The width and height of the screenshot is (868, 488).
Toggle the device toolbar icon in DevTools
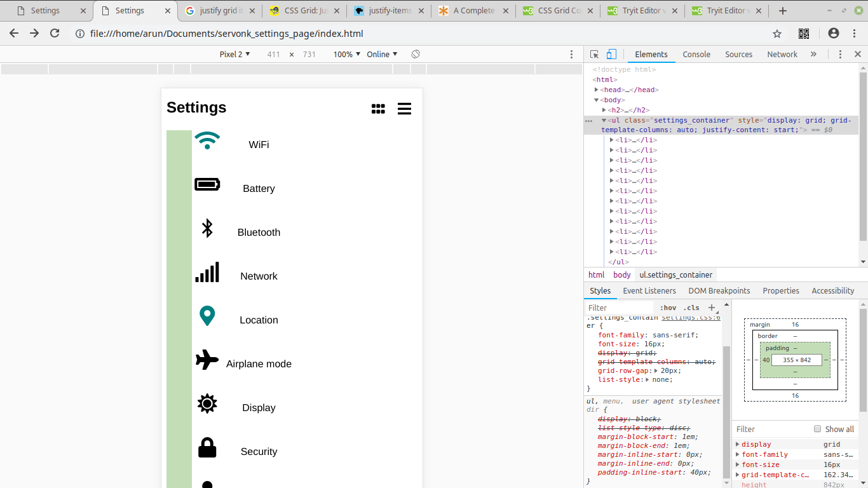611,55
